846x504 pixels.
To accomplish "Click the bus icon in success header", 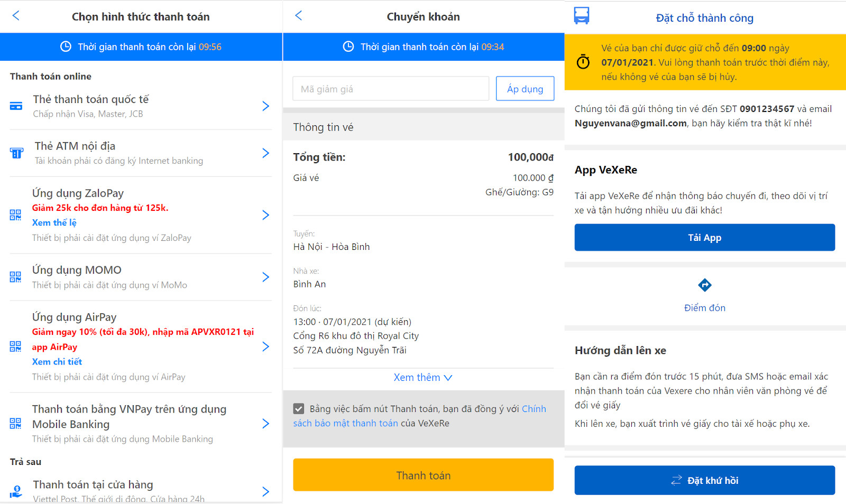I will [x=582, y=16].
